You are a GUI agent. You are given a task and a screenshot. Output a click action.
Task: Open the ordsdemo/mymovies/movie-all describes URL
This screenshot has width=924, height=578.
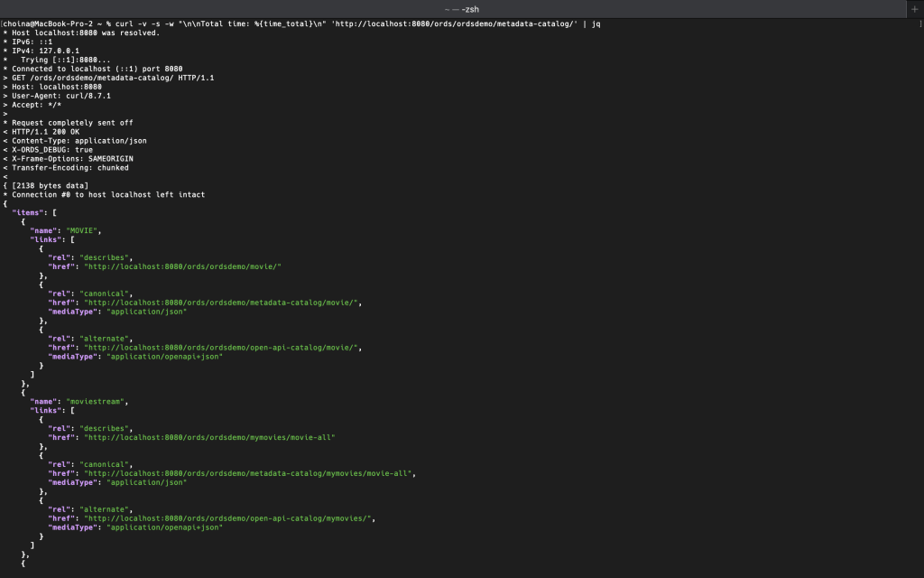click(x=209, y=438)
